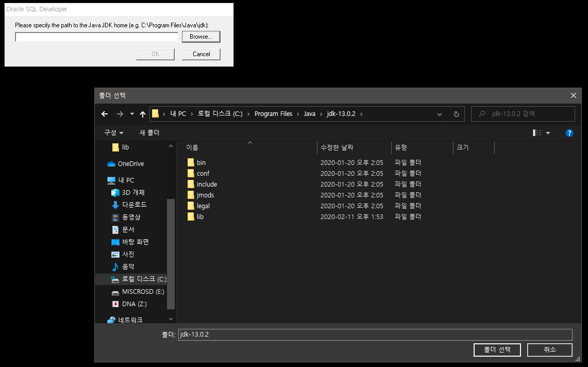The image size is (588, 367).
Task: Select jdk-13.0.2 breadcrumb
Action: (x=341, y=114)
